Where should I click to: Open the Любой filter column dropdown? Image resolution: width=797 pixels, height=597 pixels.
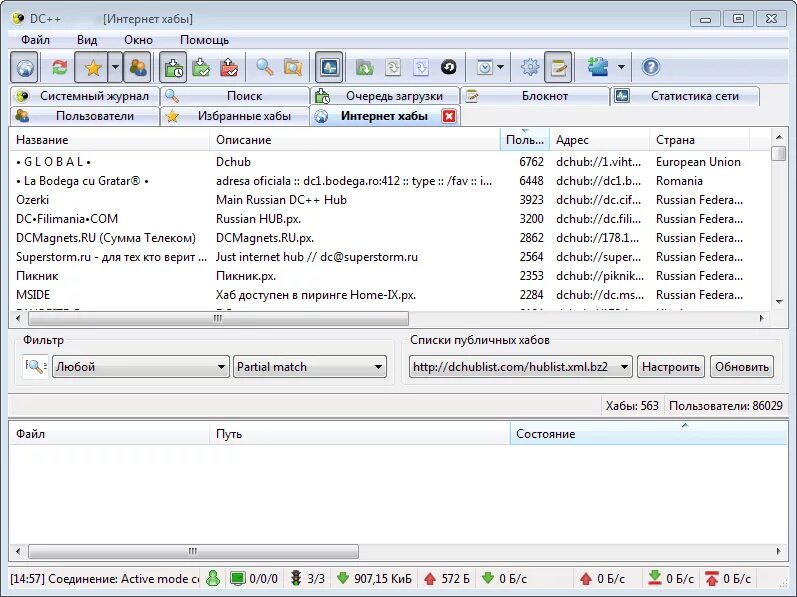click(x=140, y=366)
